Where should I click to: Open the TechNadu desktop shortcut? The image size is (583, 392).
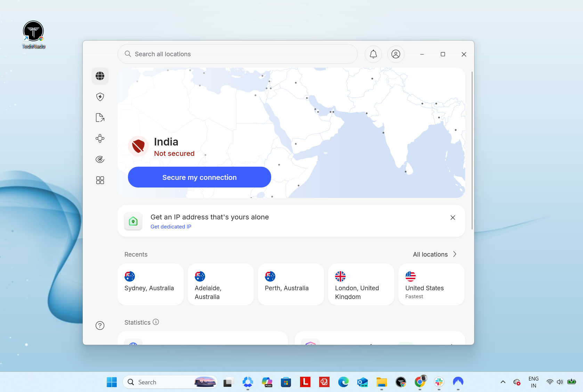[x=34, y=35]
